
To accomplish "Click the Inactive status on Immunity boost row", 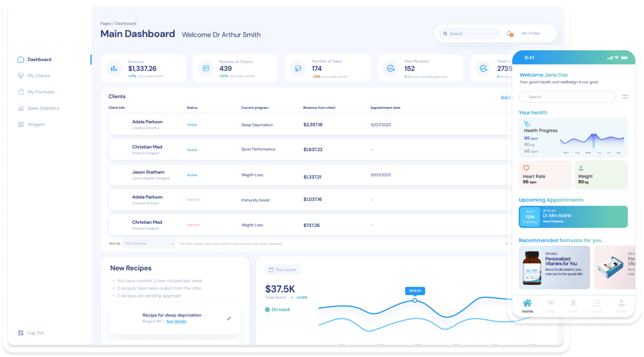I will coord(193,200).
